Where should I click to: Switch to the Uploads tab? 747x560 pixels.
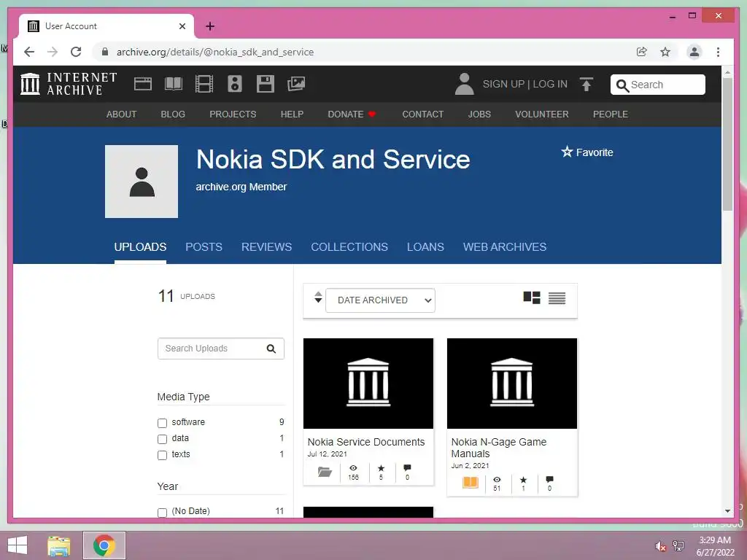(x=140, y=246)
